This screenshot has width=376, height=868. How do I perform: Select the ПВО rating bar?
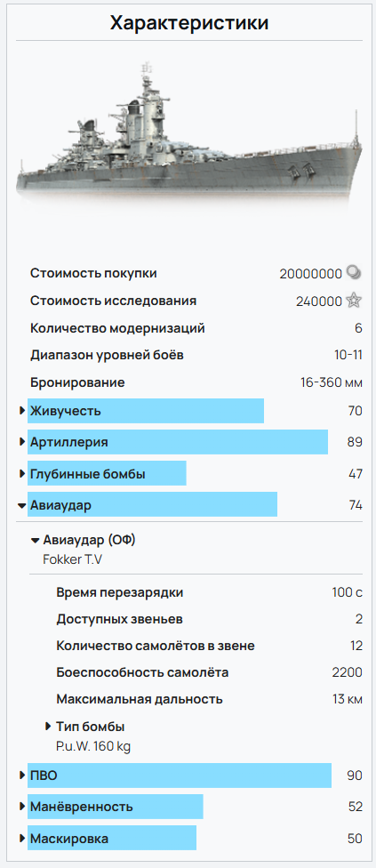[x=180, y=775]
